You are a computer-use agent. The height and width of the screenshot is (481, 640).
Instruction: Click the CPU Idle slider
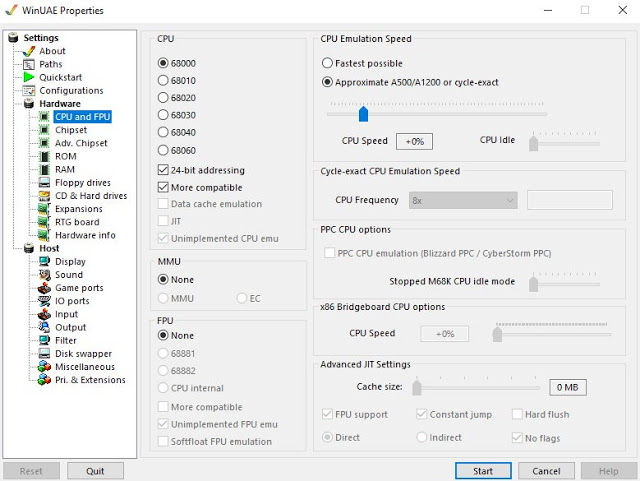565,143
